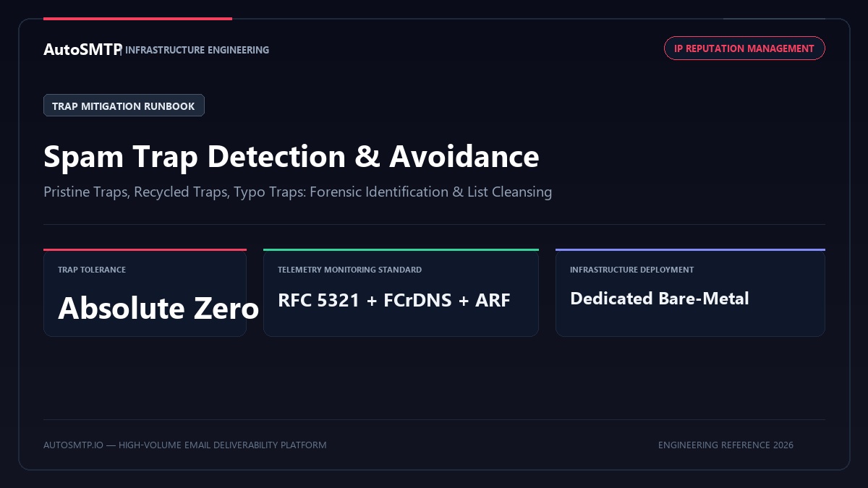Screen dimensions: 868x488
Task: Click the Telemetry Monitoring Standard label
Action: pyautogui.click(x=349, y=270)
